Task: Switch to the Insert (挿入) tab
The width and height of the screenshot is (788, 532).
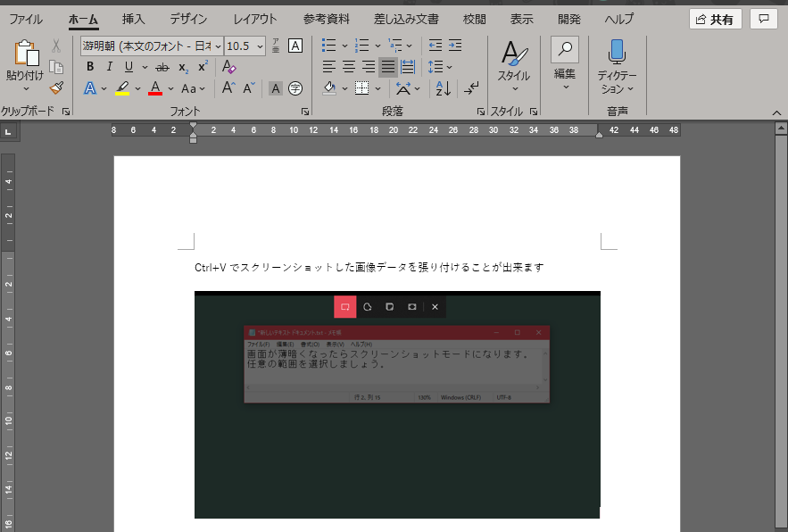Action: click(x=133, y=19)
